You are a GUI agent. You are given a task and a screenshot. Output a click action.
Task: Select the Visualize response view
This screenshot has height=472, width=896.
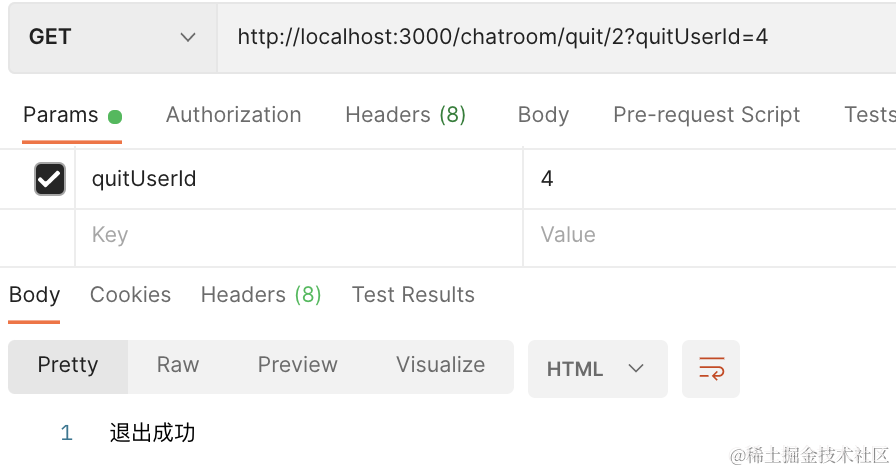coord(440,365)
